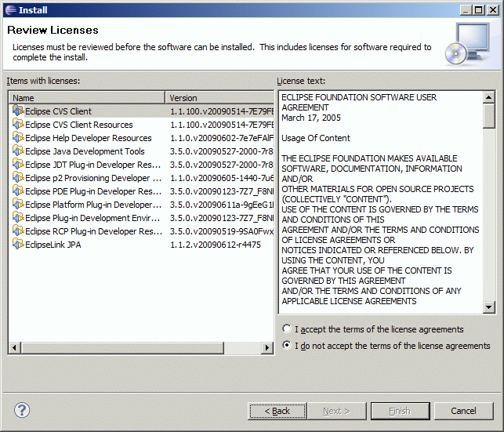
Task: Click the Eclipse RCP Plug-in Developer feature icon
Action: tap(18, 231)
